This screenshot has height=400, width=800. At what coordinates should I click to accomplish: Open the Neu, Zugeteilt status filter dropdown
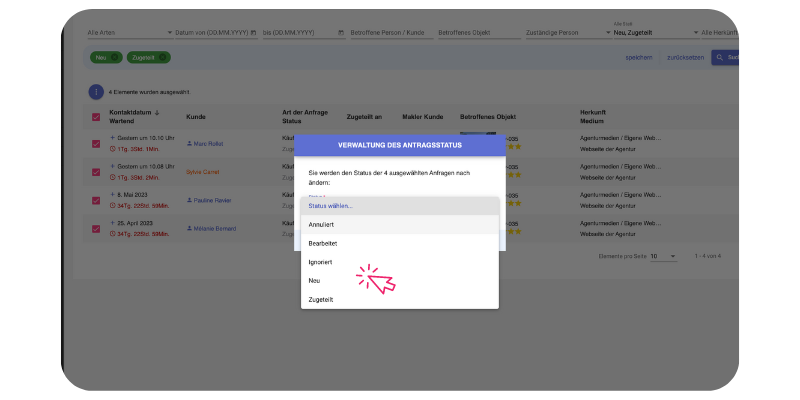tap(656, 32)
